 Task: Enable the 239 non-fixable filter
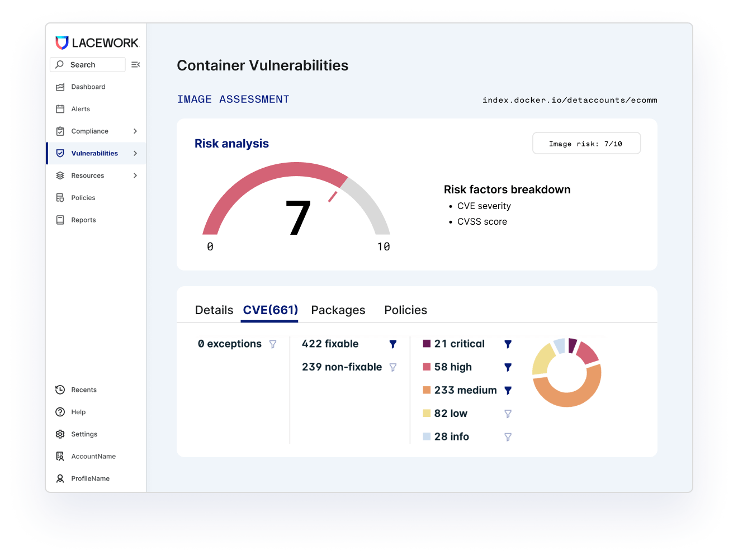pos(393,368)
